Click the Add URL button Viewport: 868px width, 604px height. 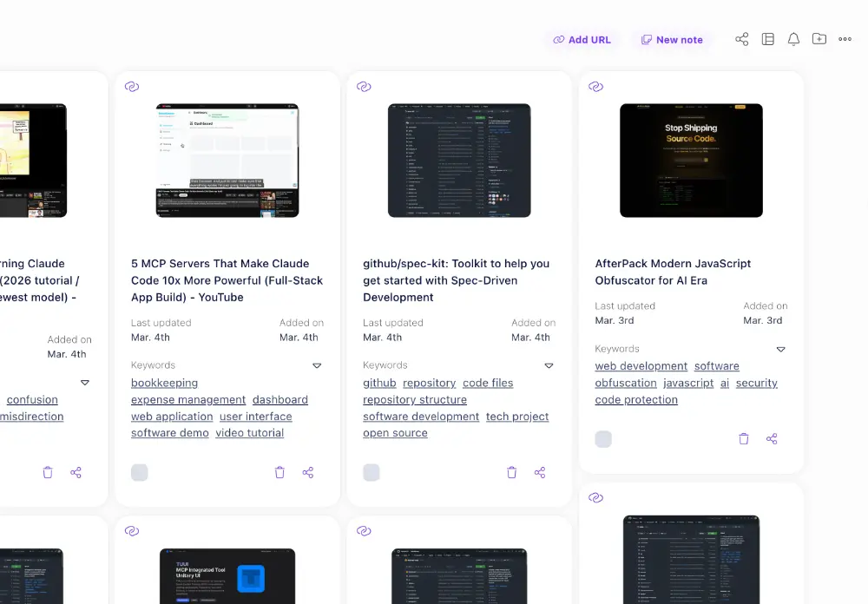(x=582, y=40)
